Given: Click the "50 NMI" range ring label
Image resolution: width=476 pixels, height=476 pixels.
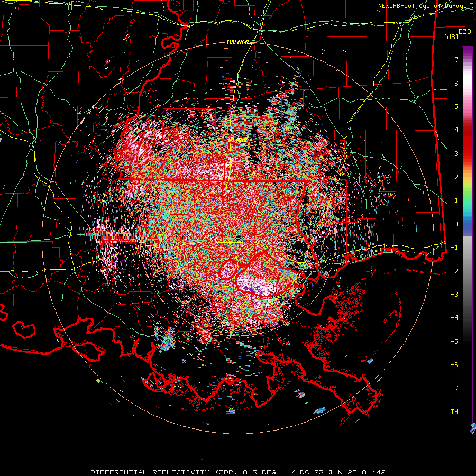Looking at the screenshot, I should (237, 140).
